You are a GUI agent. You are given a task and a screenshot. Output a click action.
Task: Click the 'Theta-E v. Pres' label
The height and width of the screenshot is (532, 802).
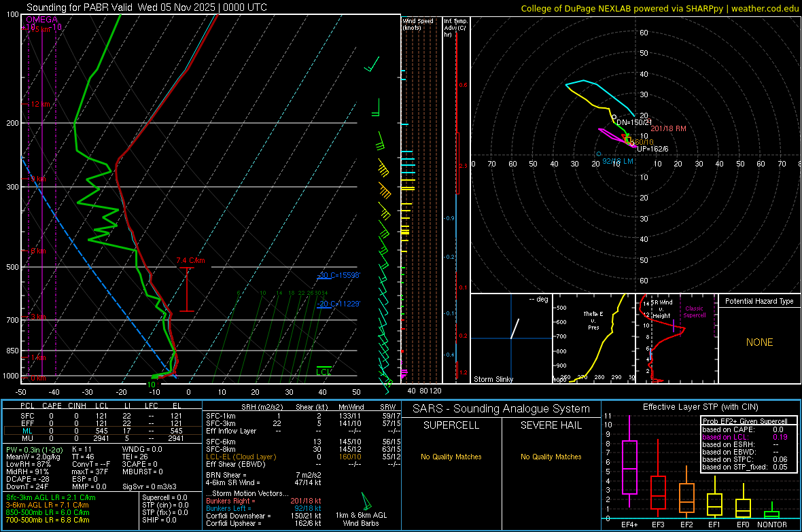tap(593, 320)
